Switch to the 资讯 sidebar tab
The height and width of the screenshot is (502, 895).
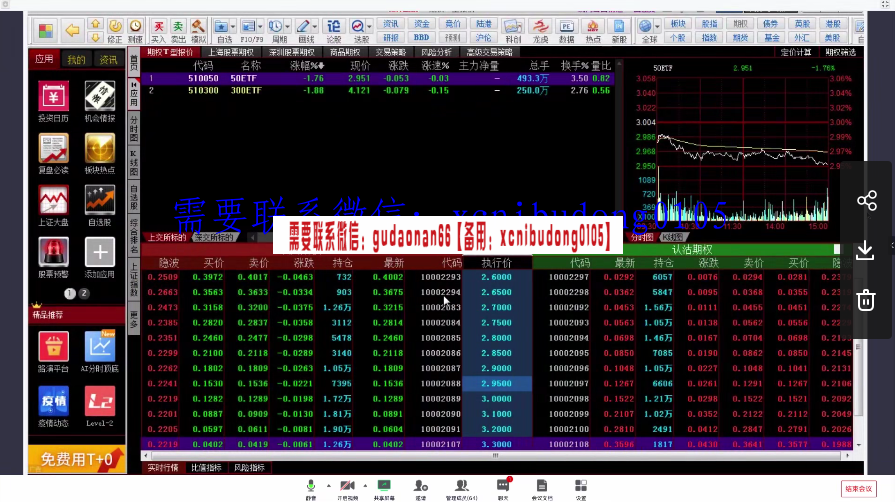108,59
